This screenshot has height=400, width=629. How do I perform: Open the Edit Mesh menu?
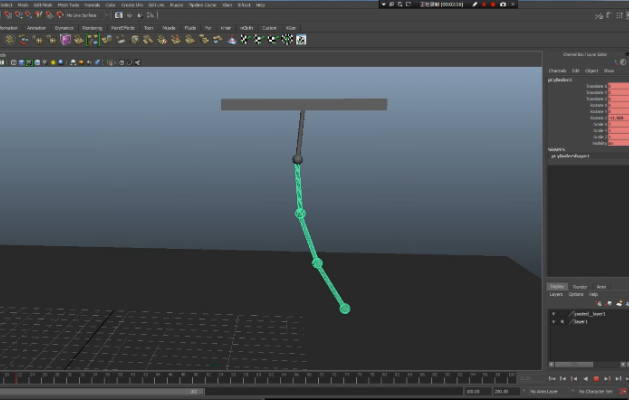tap(43, 5)
